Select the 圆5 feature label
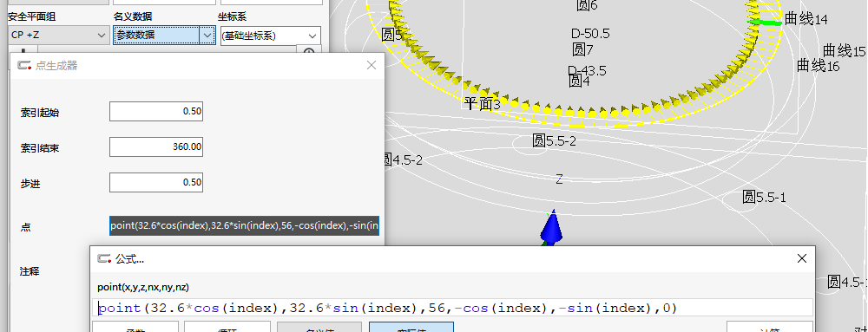This screenshot has height=332, width=868. pyautogui.click(x=392, y=36)
